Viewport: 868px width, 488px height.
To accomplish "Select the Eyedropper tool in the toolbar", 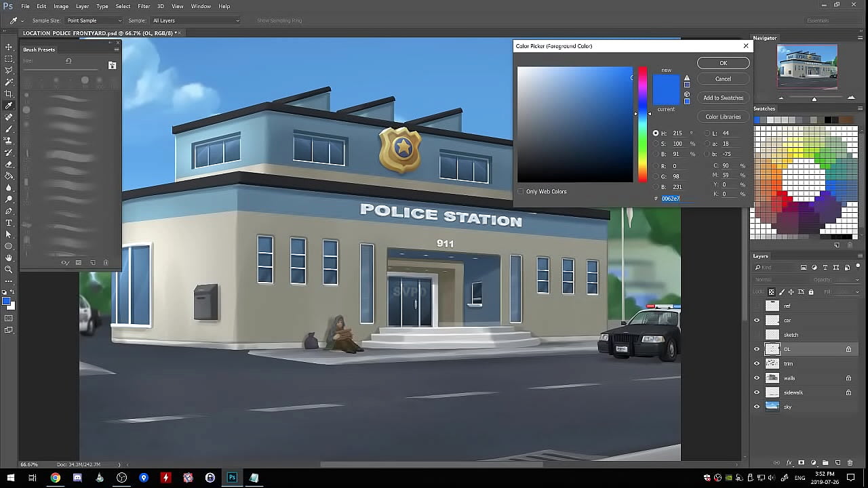I will pyautogui.click(x=9, y=105).
